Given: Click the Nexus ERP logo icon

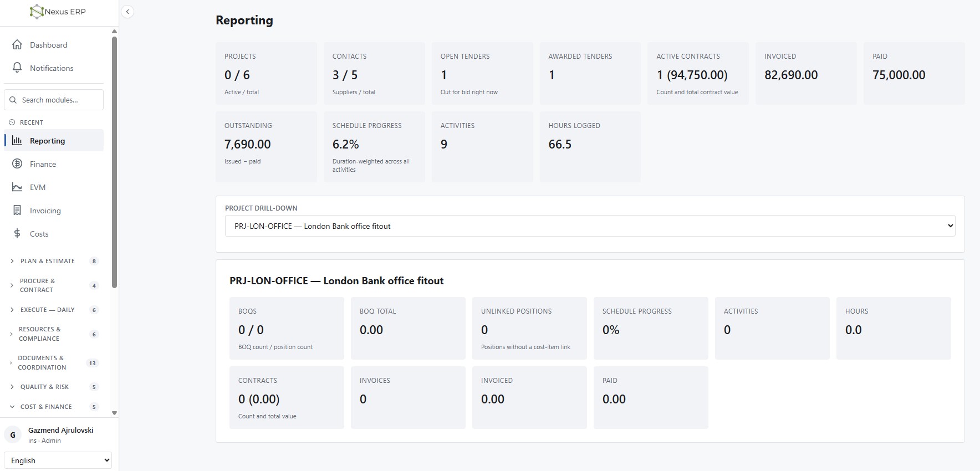Looking at the screenshot, I should pyautogui.click(x=37, y=12).
